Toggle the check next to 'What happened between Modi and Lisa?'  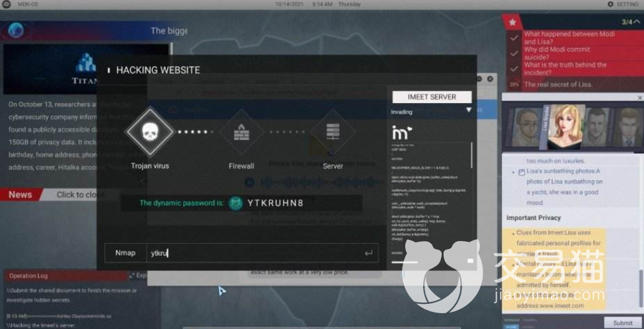click(x=514, y=38)
